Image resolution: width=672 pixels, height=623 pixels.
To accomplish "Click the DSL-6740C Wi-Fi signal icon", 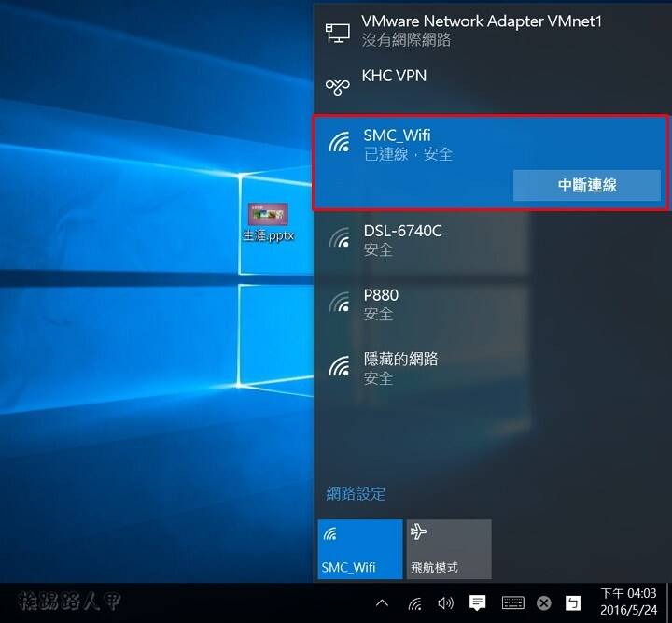I will coord(339,237).
